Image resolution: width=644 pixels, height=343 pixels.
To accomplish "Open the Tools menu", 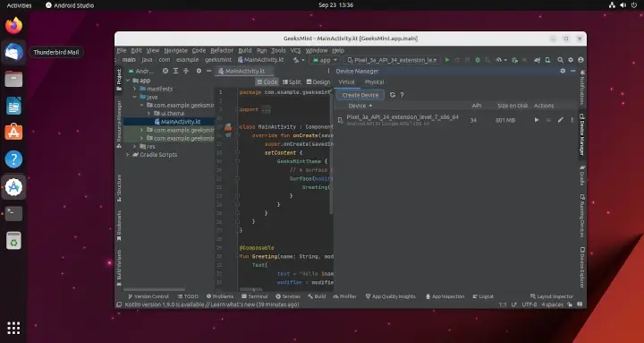I will pos(278,50).
